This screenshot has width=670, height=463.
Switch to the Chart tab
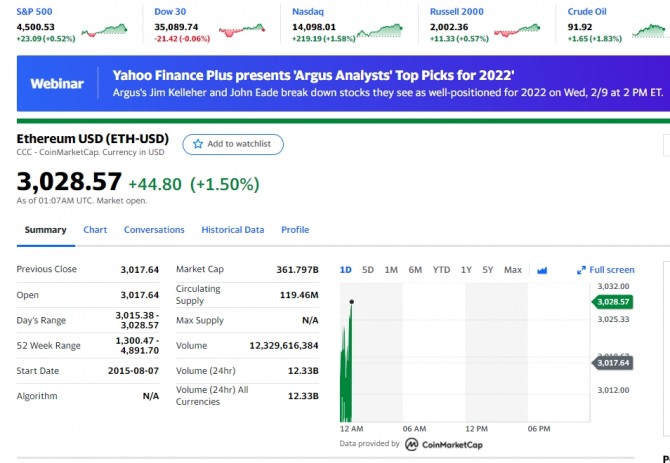tap(95, 230)
